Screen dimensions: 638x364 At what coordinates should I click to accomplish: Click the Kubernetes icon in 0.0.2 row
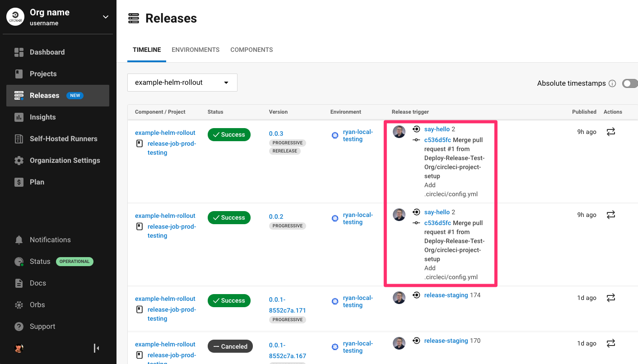pyautogui.click(x=335, y=218)
